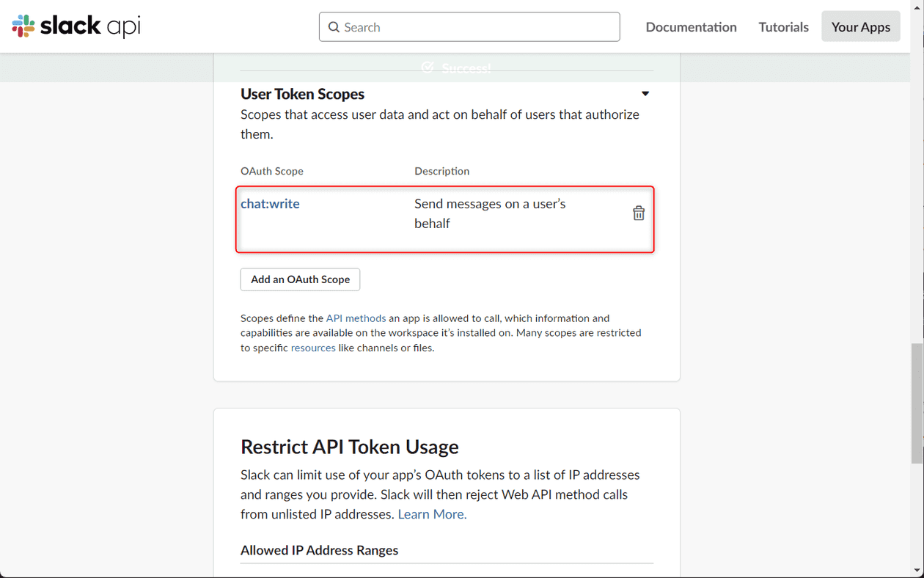This screenshot has height=578, width=924.
Task: Click the checkmark on the Success banner
Action: (428, 67)
